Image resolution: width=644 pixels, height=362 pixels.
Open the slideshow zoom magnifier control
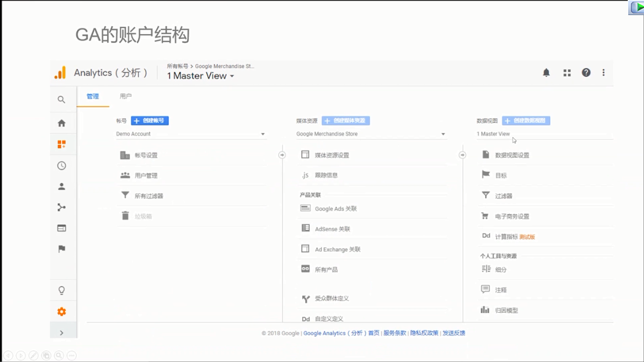[59, 356]
